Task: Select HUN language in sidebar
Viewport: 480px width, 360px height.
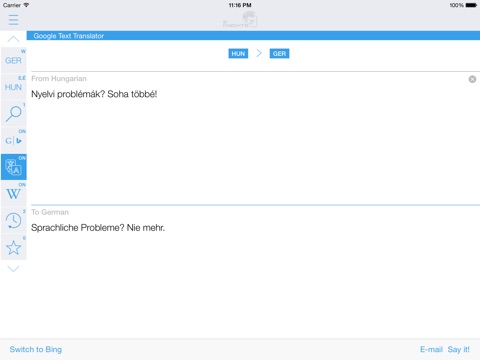Action: pos(14,87)
